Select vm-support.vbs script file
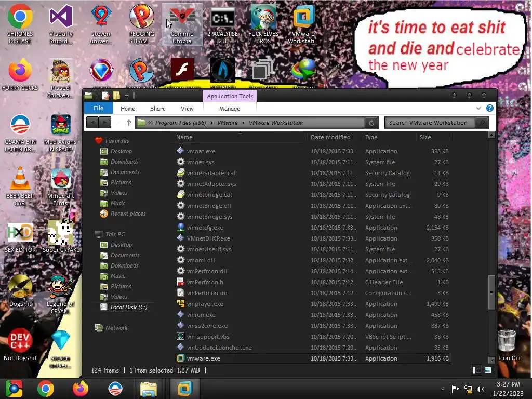Screen dimensions: 532x399 [x=313, y=337]
